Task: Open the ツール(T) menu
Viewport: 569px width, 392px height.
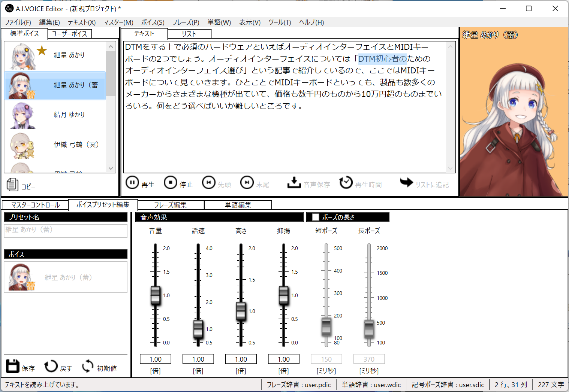Action: point(280,22)
